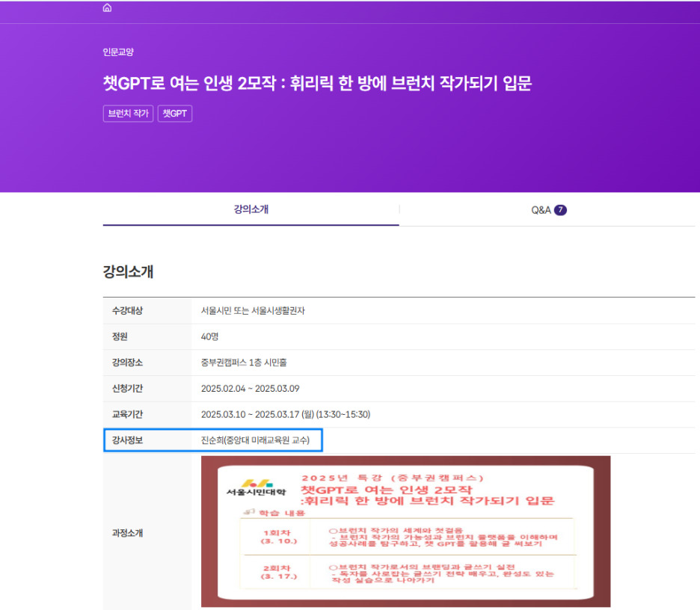Click application period 2025.02.04 ~ 2025.03.09
This screenshot has height=610, width=700.
(x=250, y=388)
